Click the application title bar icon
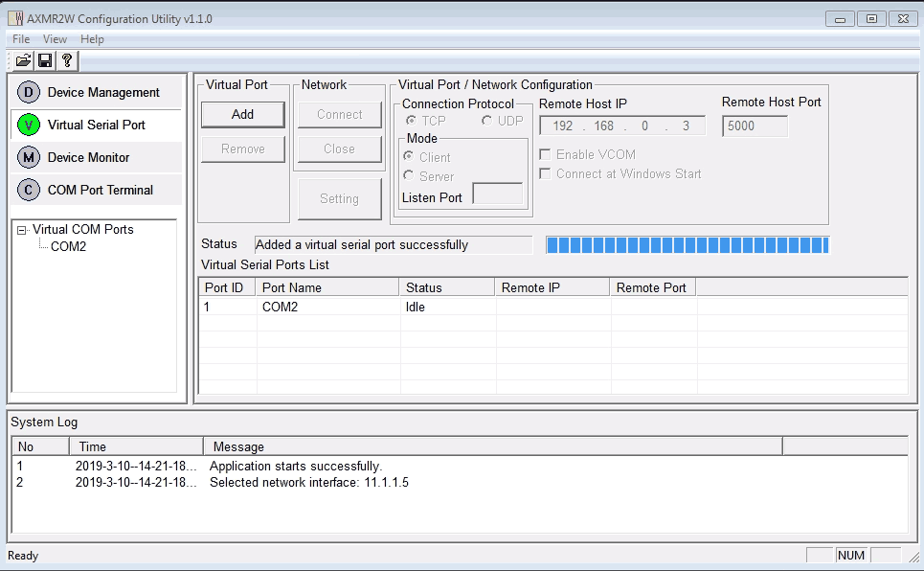The height and width of the screenshot is (571, 924). pos(16,19)
